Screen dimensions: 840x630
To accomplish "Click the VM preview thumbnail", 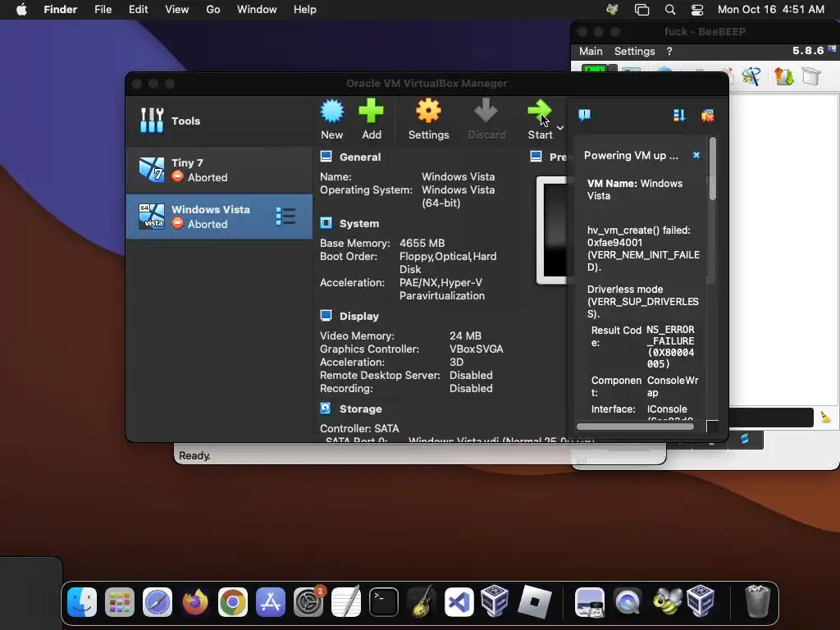I will [x=552, y=231].
